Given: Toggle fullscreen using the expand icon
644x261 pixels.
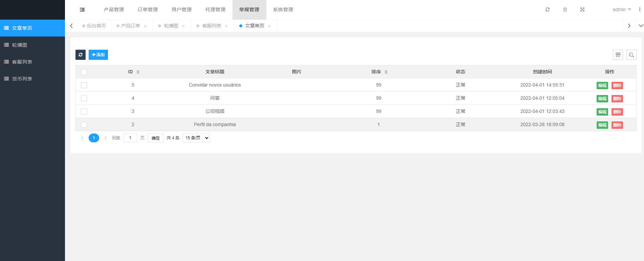Looking at the screenshot, I should point(582,9).
